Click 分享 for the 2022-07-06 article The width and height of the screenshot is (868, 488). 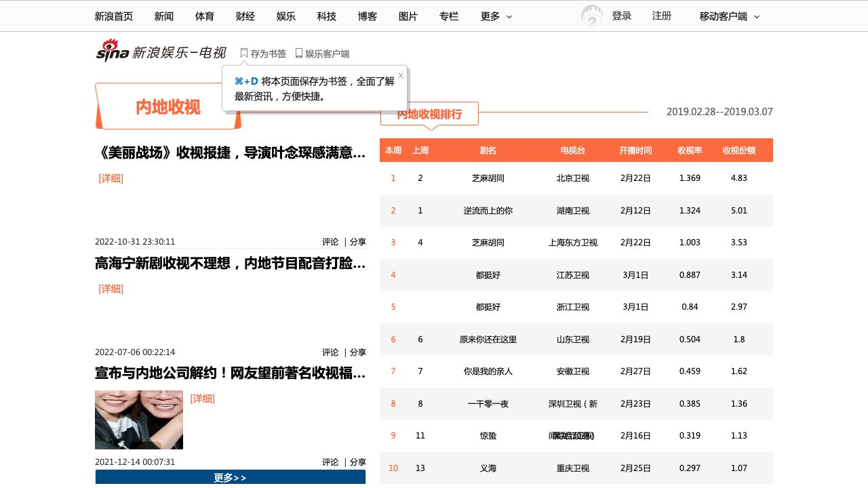click(x=358, y=352)
